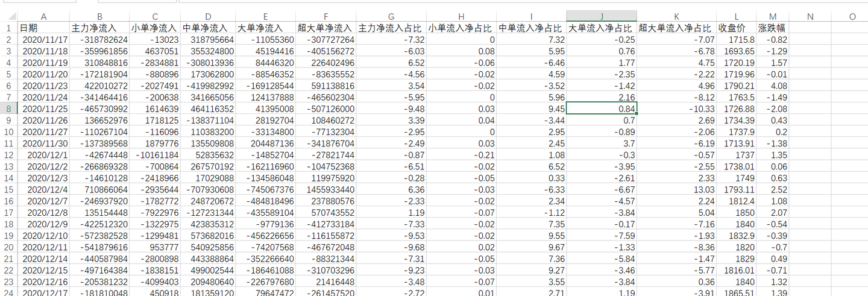Image resolution: width=868 pixels, height=296 pixels.
Task: Click the 小单流入净占比 header cell
Action: (462, 28)
